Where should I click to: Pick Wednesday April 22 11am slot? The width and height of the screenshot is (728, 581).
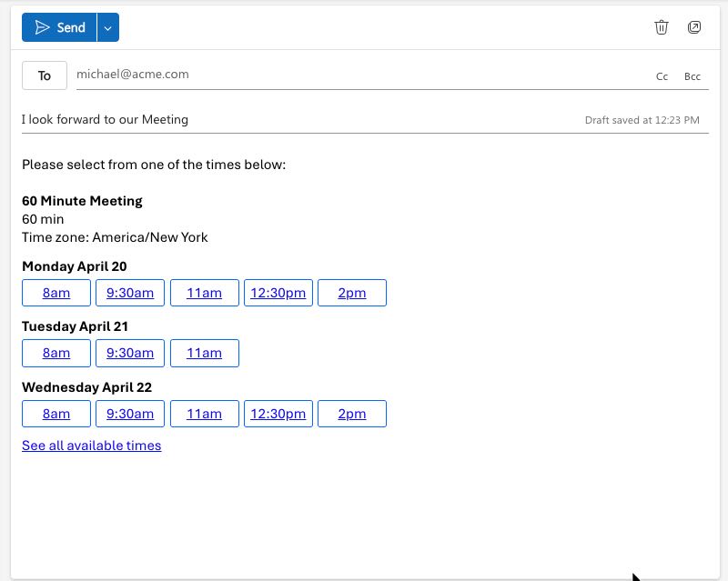click(x=205, y=414)
